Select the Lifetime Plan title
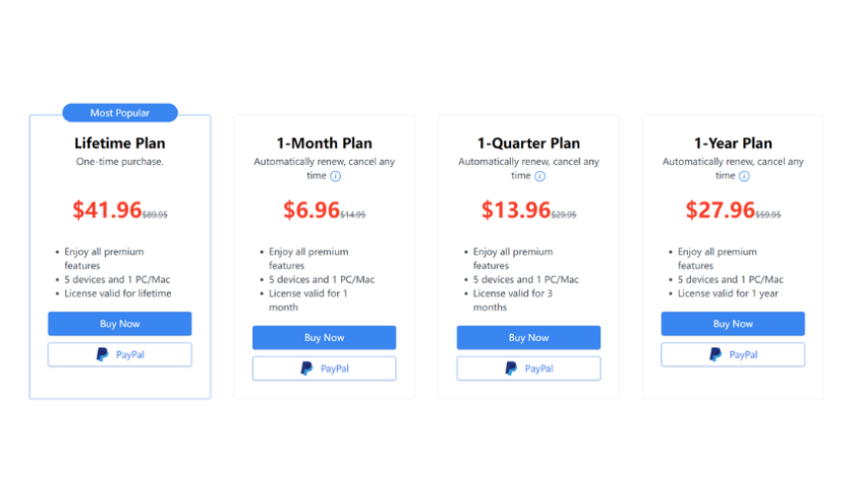This screenshot has width=856, height=504. click(120, 143)
